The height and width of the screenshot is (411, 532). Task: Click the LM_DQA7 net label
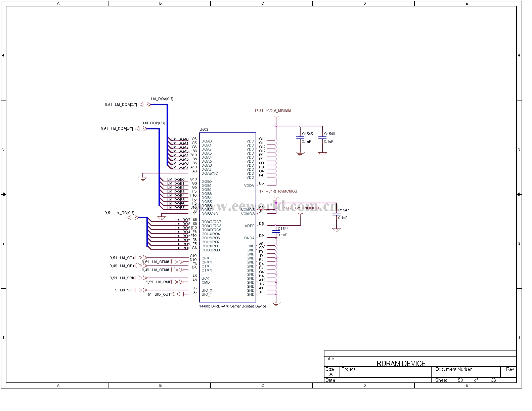(180, 167)
